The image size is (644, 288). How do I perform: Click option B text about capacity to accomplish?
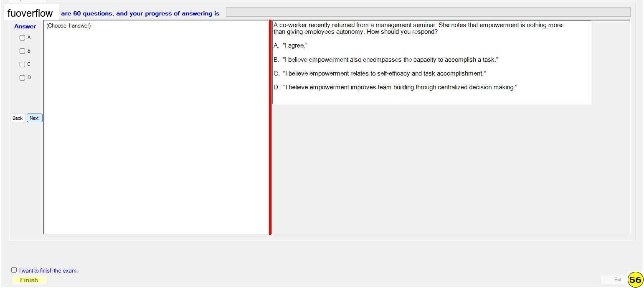tap(386, 60)
